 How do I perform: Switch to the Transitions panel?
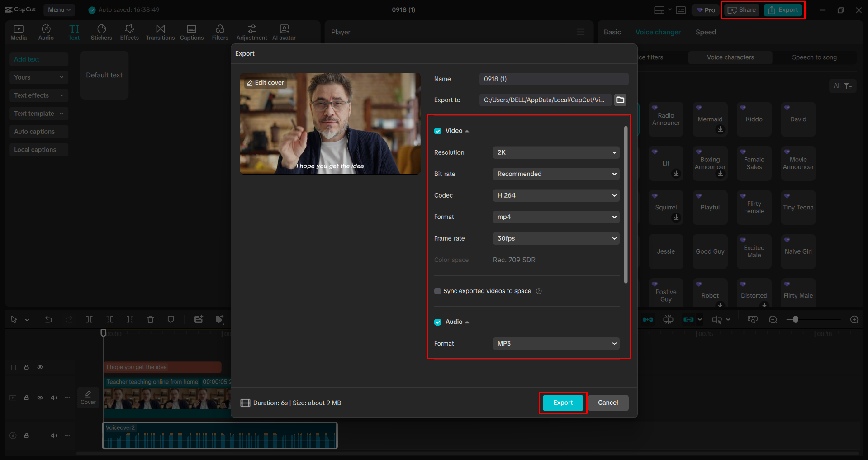pyautogui.click(x=160, y=32)
